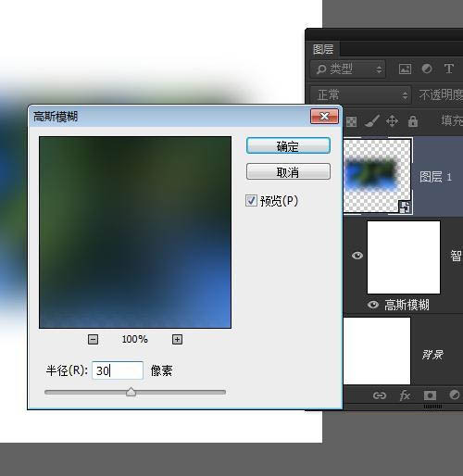Click the 取消 button to cancel blur
This screenshot has height=476, width=463.
[288, 171]
